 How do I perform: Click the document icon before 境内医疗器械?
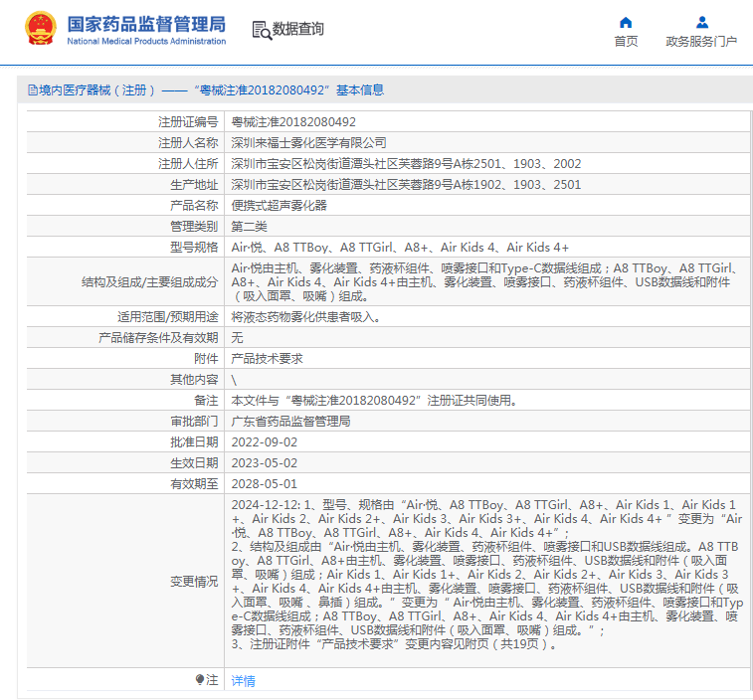33,89
